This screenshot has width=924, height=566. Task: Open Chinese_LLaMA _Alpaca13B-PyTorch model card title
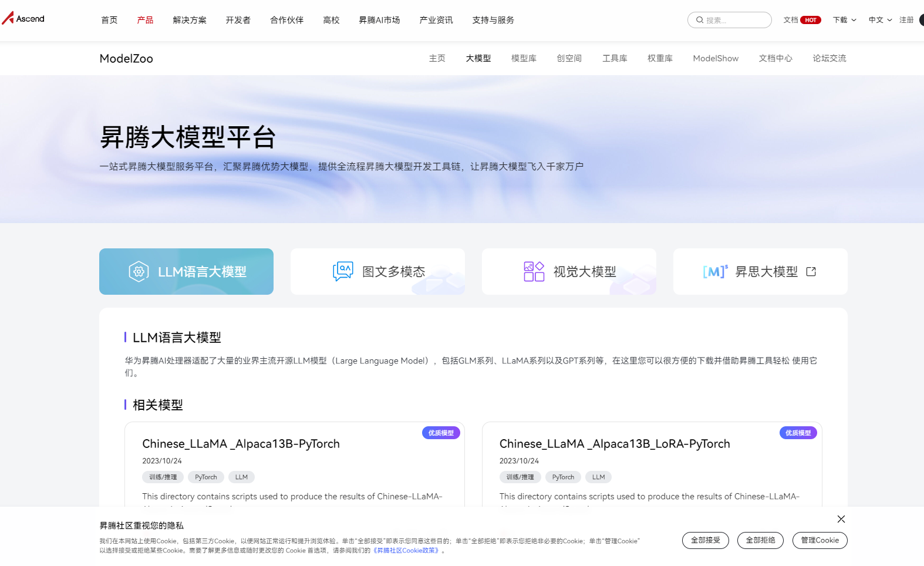(x=241, y=444)
